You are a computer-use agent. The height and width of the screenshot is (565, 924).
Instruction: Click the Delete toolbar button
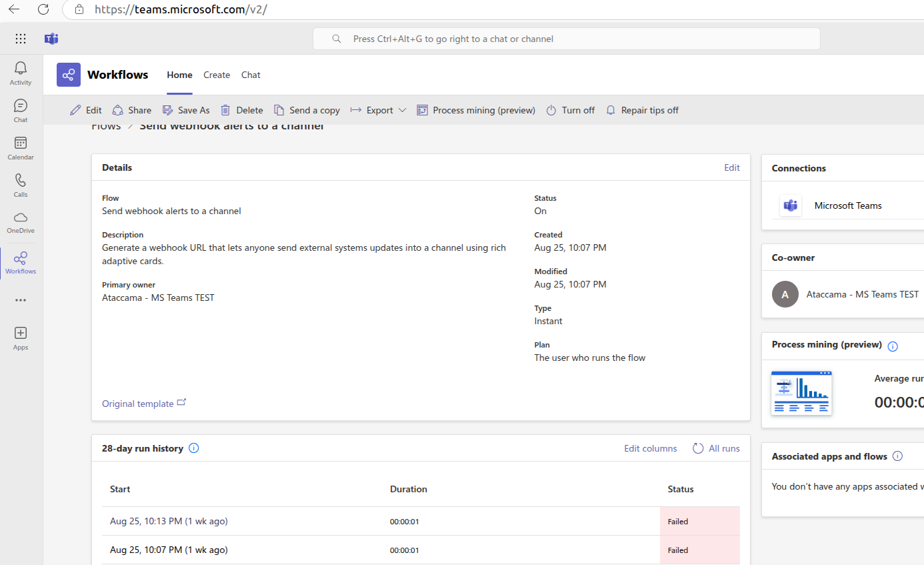pyautogui.click(x=242, y=110)
